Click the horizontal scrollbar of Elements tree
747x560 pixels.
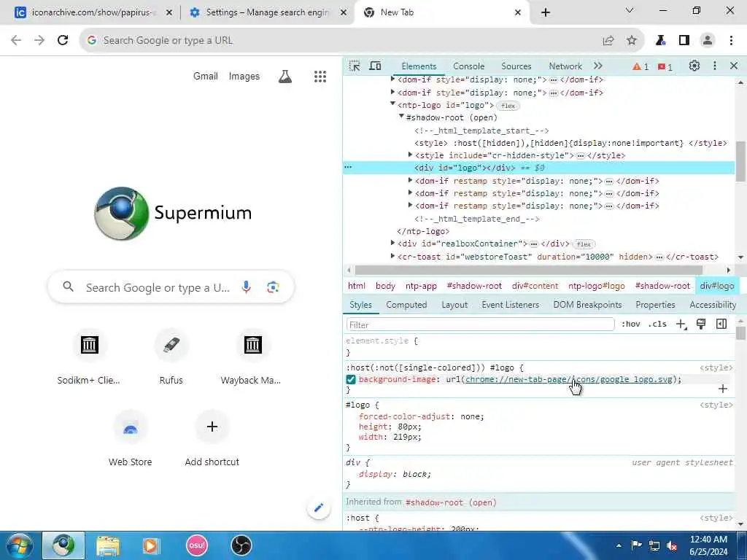tap(528, 270)
